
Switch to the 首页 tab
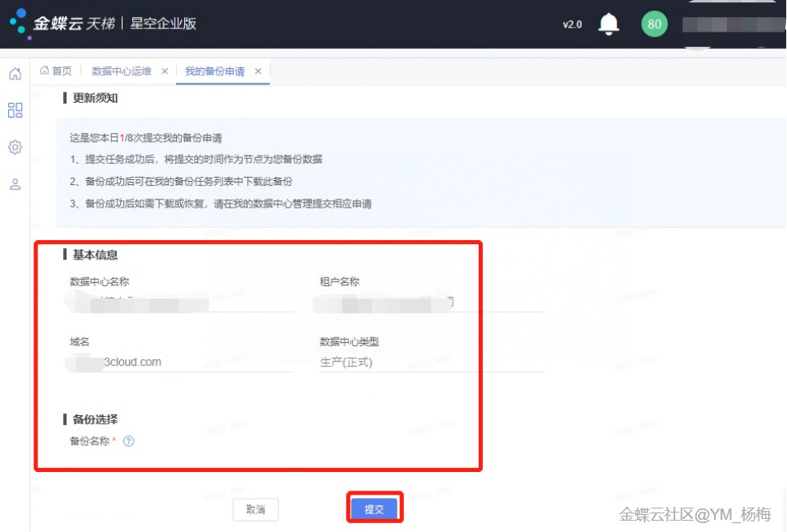[x=56, y=71]
